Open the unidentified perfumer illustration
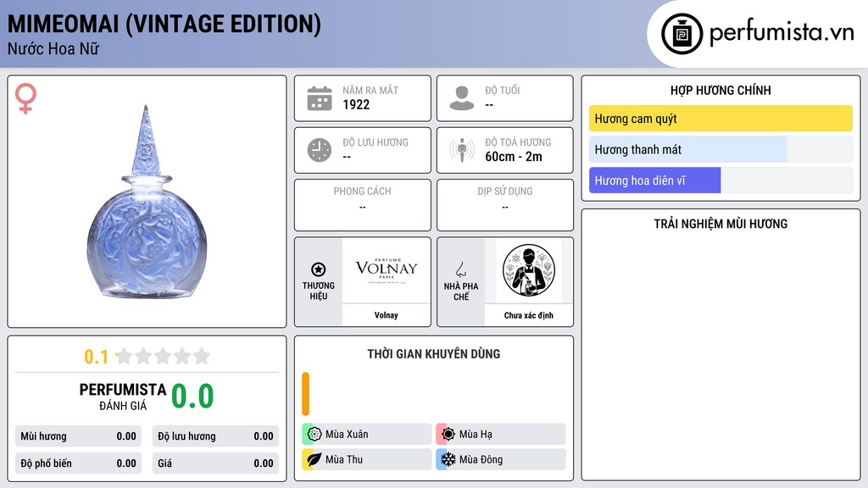Image resolution: width=868 pixels, height=488 pixels. click(x=529, y=270)
